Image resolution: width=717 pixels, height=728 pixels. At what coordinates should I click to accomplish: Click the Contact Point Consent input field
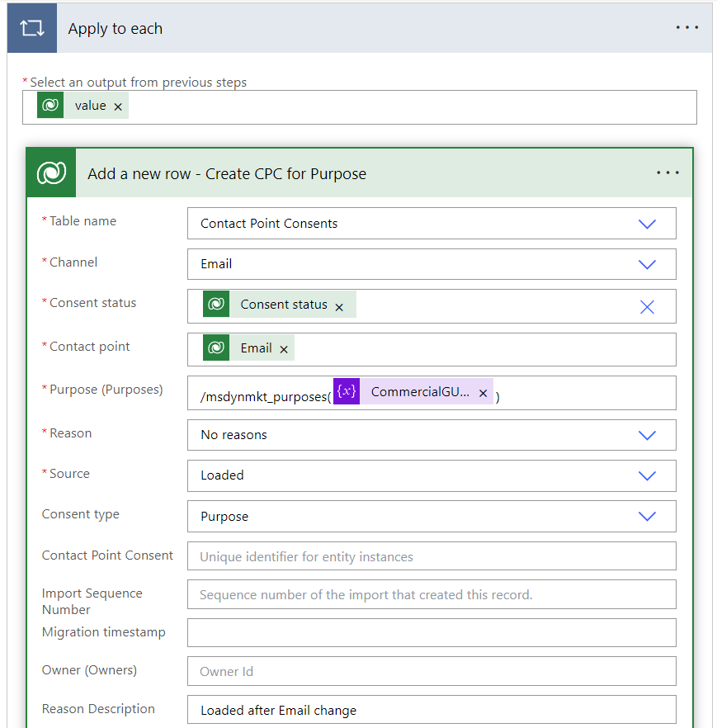[431, 556]
